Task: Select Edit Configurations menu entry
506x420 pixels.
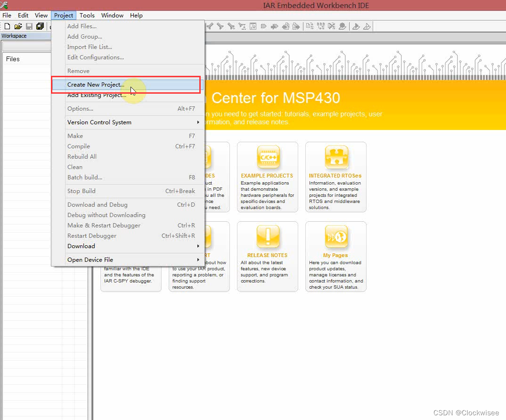Action: pos(128,57)
